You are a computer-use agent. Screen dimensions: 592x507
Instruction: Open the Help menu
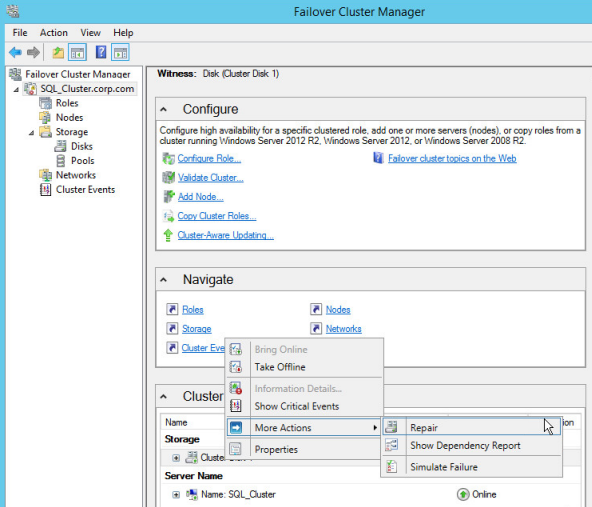(123, 33)
